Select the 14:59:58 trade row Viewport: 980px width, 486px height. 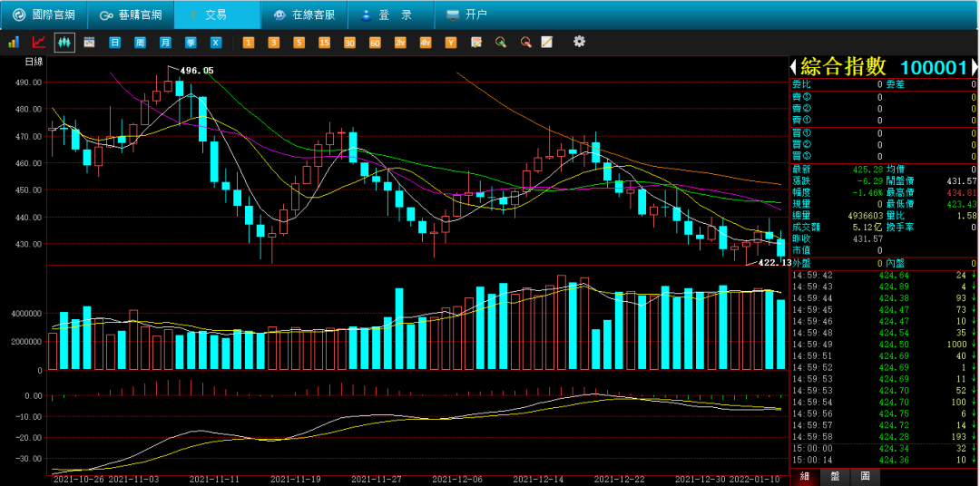[x=884, y=436]
